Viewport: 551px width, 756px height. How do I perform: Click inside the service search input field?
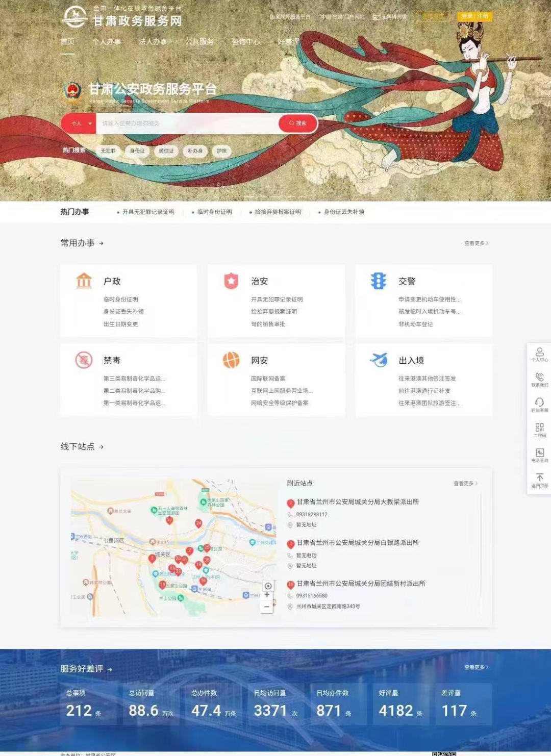click(184, 123)
